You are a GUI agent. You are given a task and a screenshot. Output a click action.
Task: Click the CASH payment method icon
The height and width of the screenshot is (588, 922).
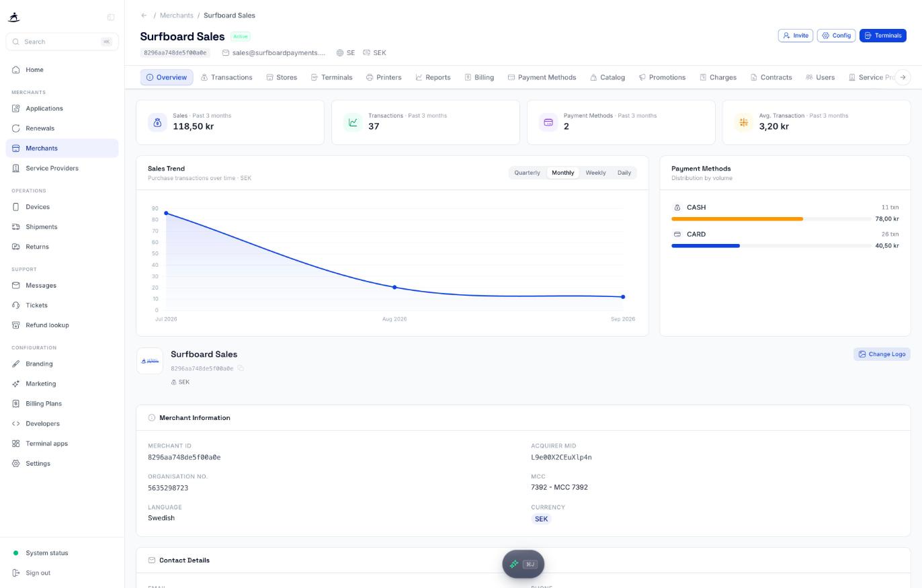677,208
